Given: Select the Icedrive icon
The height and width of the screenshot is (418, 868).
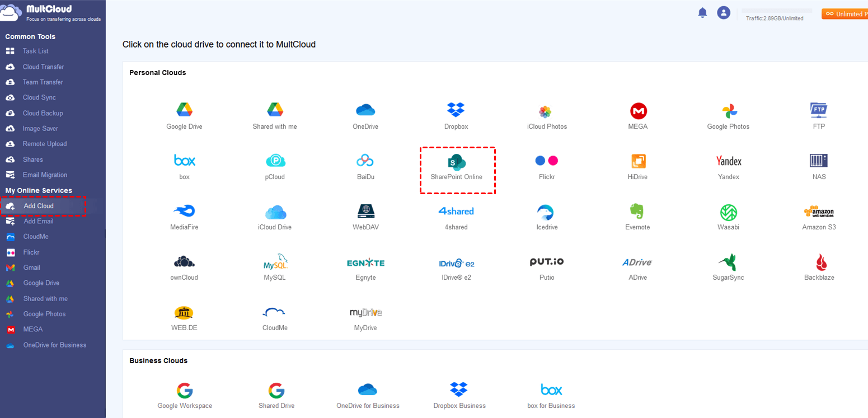Looking at the screenshot, I should tap(545, 212).
